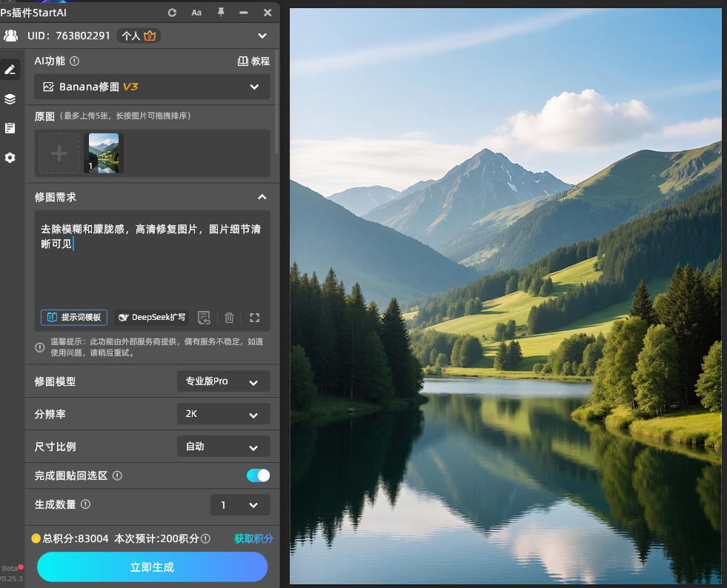
Task: Click the UID: 763802291 text
Action: coord(69,36)
